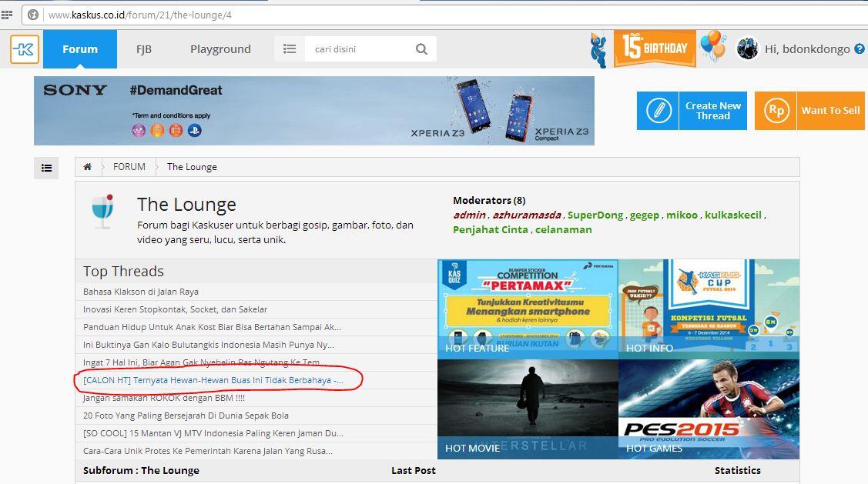Open thread '20 Foto Yang Paling Bersejarah'
This screenshot has height=484, width=868.
click(x=186, y=416)
